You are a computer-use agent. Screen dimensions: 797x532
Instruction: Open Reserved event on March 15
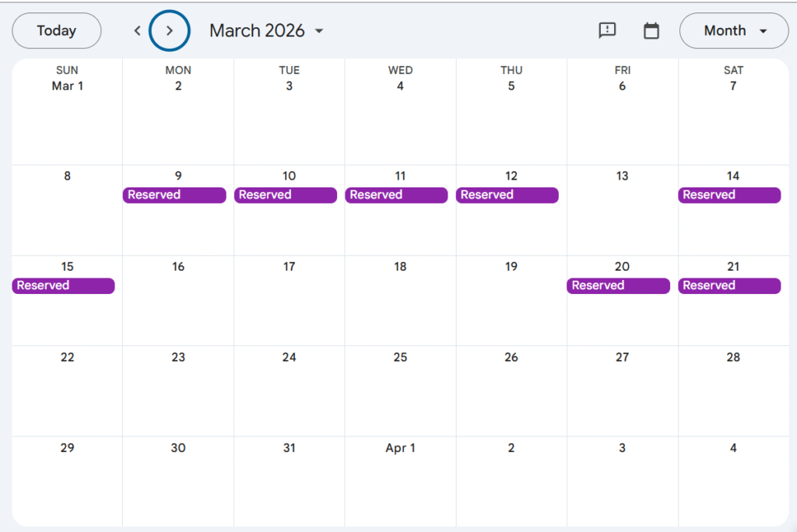point(63,286)
